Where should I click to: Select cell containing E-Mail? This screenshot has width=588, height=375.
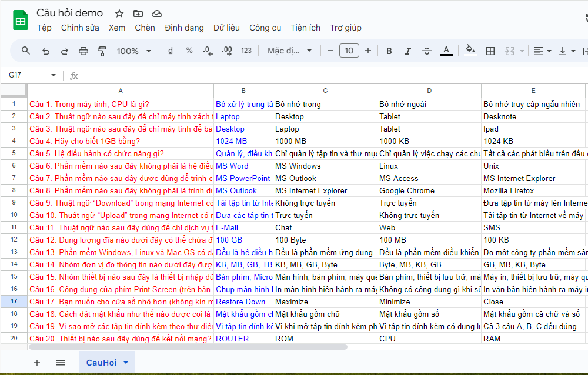click(x=243, y=228)
